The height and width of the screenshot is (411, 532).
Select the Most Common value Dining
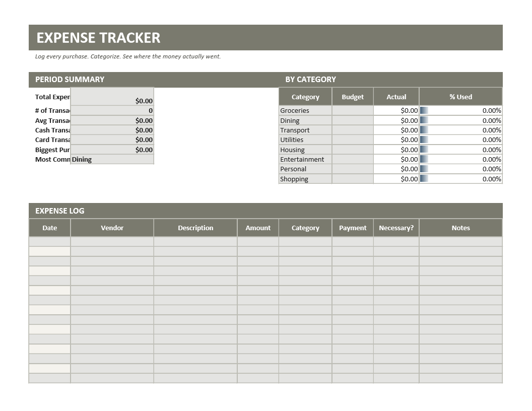[112, 159]
